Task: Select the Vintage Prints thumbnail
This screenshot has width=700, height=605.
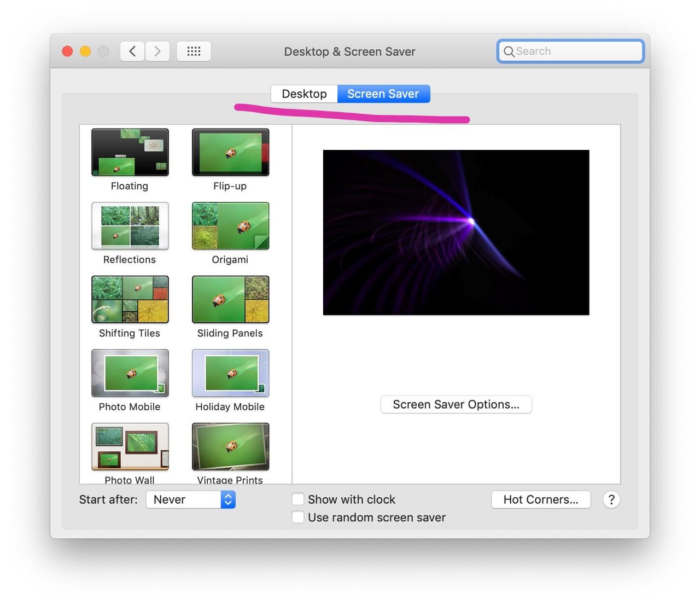Action: coord(230,446)
